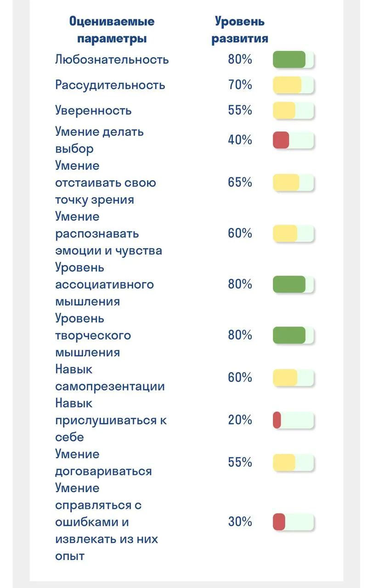Image resolution: width=373 pixels, height=588 pixels.
Task: Click the Умение договариваться progress bar
Action: pyautogui.click(x=293, y=463)
